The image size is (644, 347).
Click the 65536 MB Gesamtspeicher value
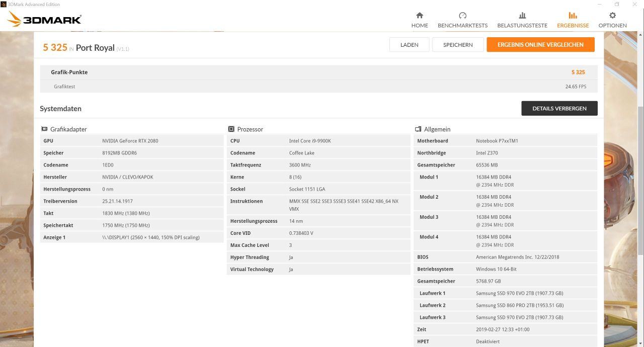coord(487,165)
